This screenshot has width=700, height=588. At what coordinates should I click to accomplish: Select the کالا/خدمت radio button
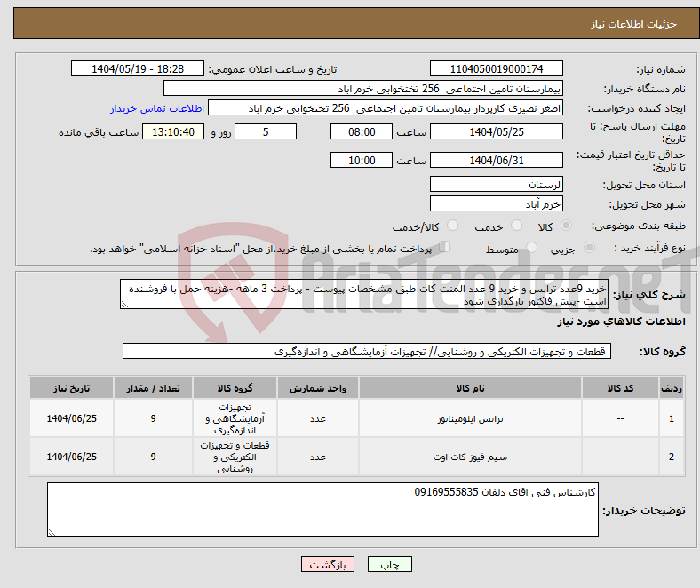(452, 226)
